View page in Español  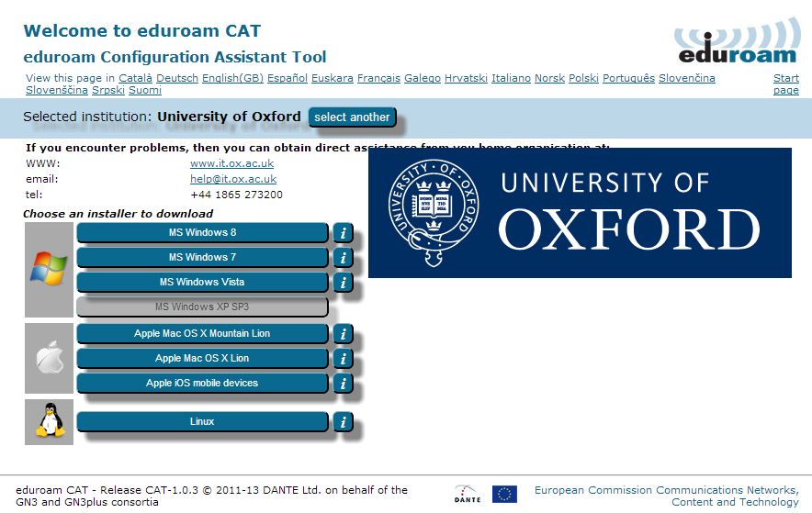point(288,78)
